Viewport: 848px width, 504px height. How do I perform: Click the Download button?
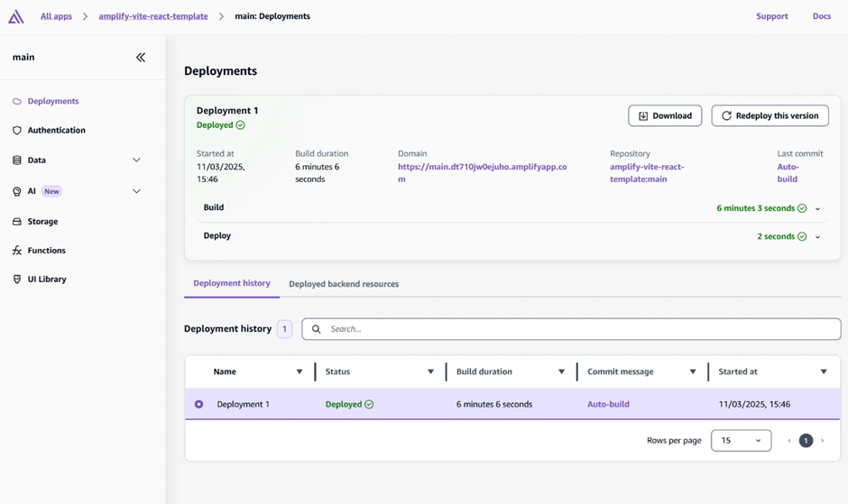tap(665, 115)
